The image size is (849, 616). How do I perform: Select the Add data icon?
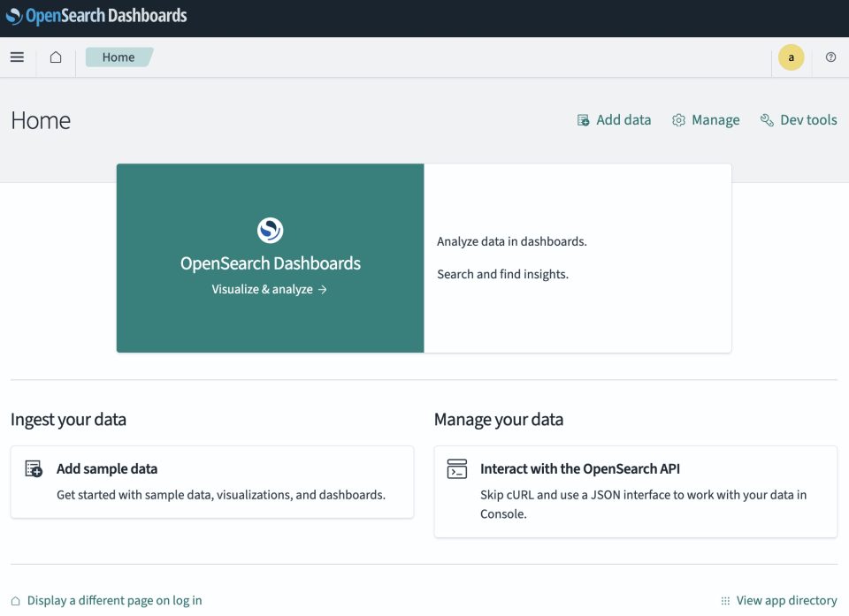coord(582,119)
